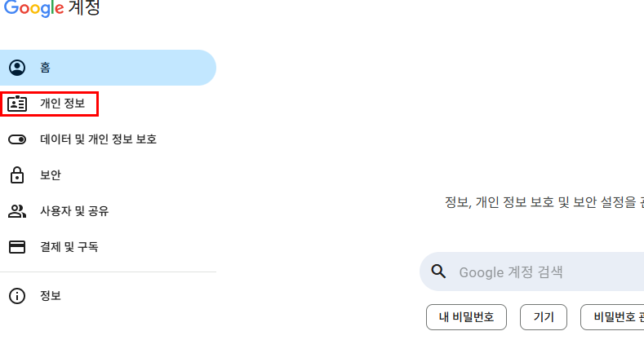The height and width of the screenshot is (340, 644).
Task: Click the people icon beside 사용자 및 공유
Action: 17,211
